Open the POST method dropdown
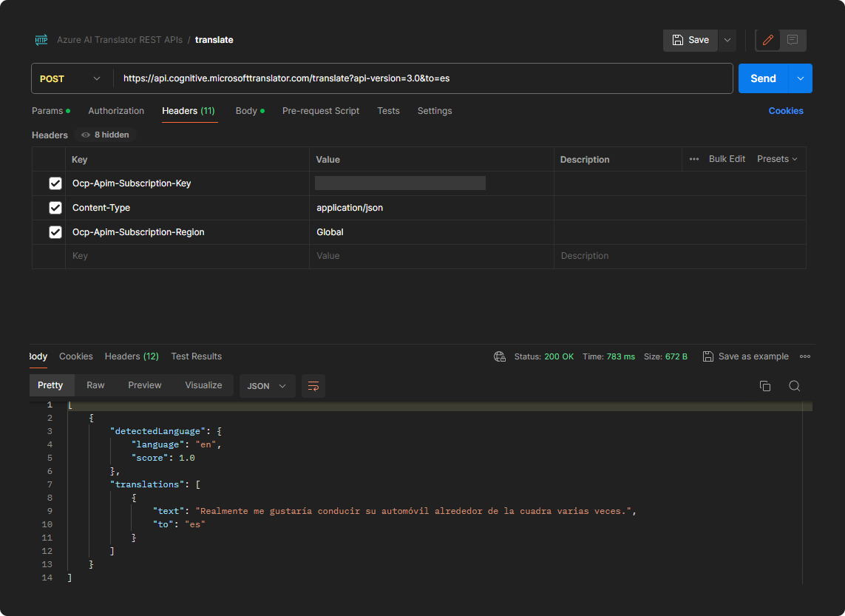 point(71,79)
